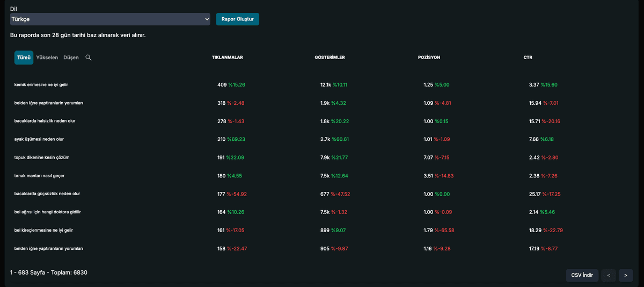Click CTR value 2.42 %-2.80
Viewport: 644px width, 287px height.
(x=543, y=157)
